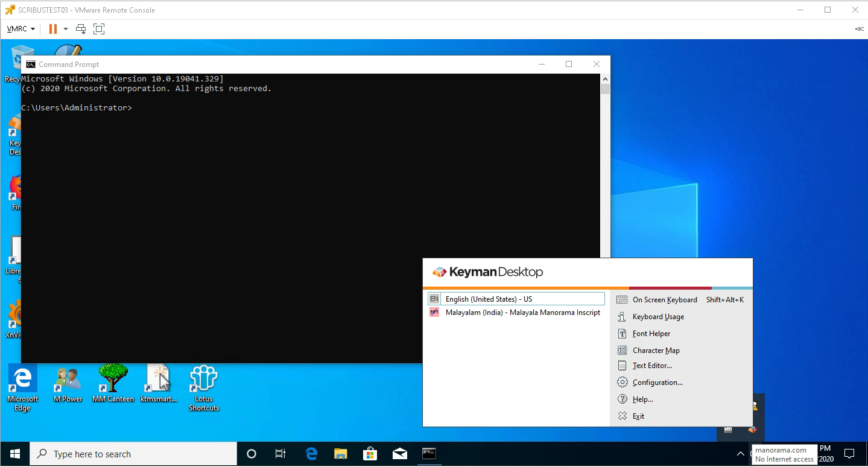Click the Command Prompt taskbar button
Image resolution: width=868 pixels, height=467 pixels.
pyautogui.click(x=429, y=454)
